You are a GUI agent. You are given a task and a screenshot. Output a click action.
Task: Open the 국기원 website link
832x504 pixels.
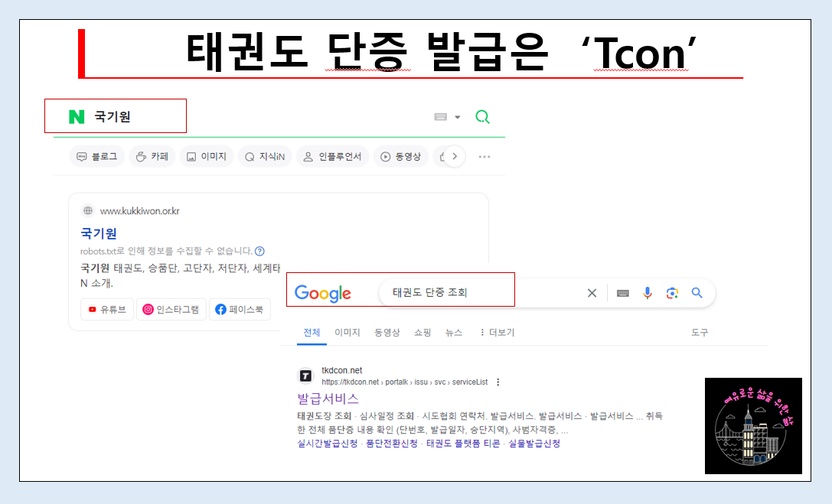coord(98,233)
